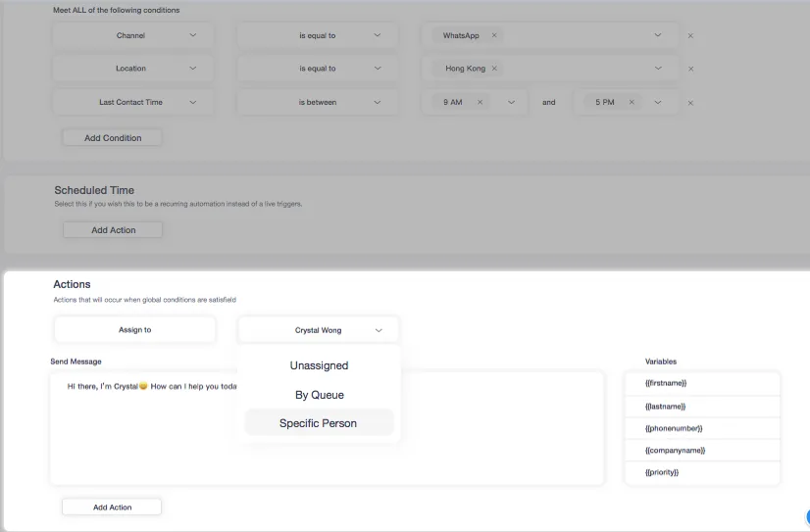Click the Variables label

(x=661, y=362)
